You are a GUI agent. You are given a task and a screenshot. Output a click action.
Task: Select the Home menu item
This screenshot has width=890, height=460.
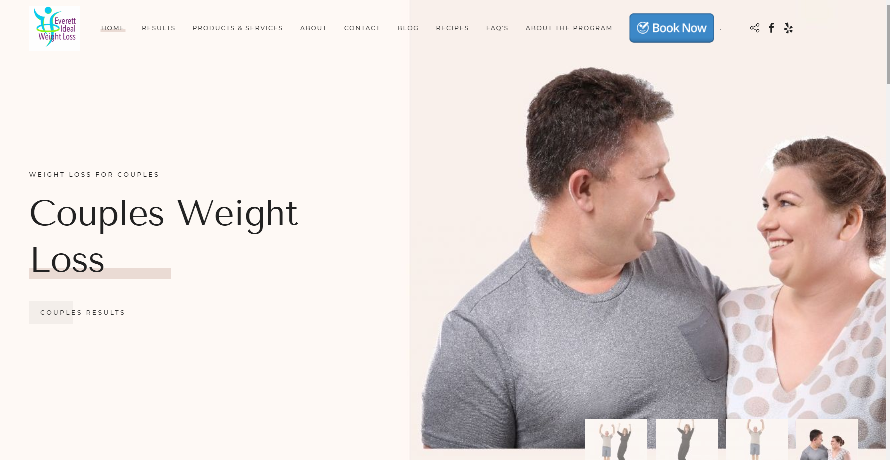point(112,28)
